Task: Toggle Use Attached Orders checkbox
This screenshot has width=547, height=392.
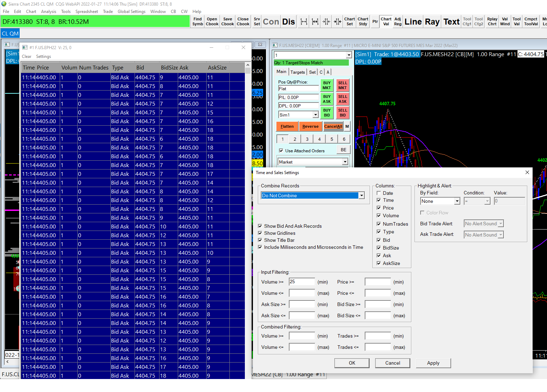Action: [281, 151]
